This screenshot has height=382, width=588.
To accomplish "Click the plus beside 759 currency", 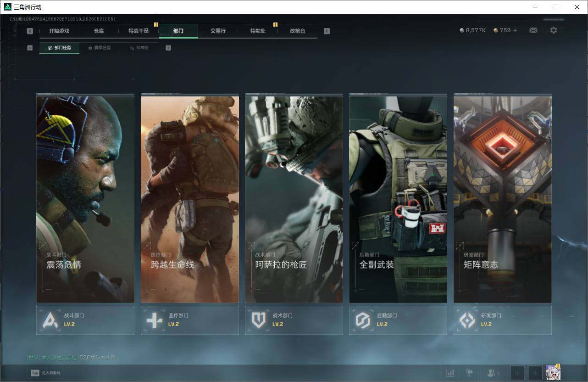I will (x=515, y=30).
